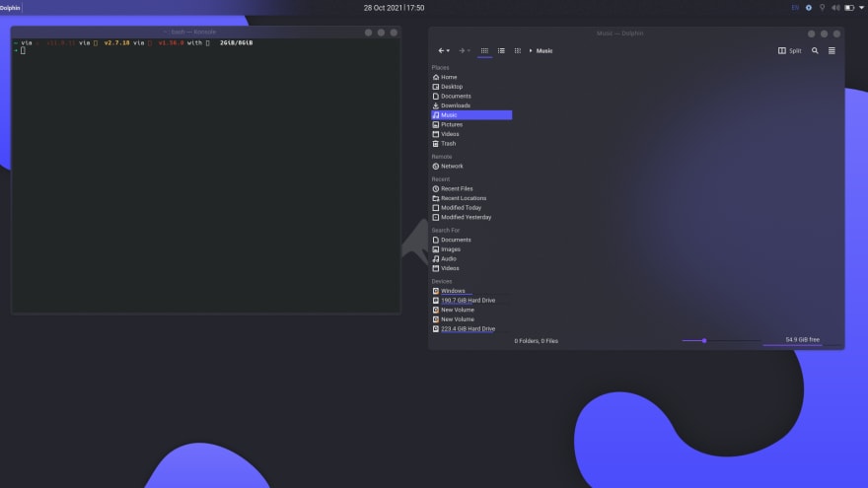Search for Videos under Search For
868x488 pixels.
(x=471, y=268)
